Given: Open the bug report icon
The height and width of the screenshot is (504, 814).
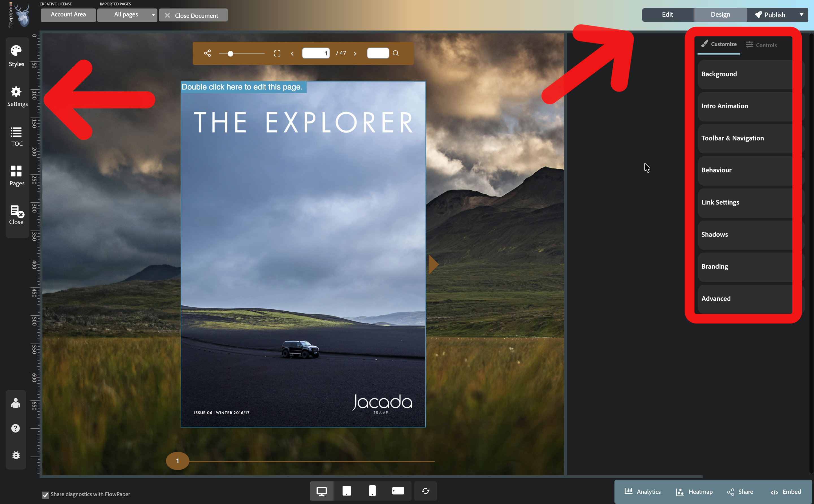Looking at the screenshot, I should tap(16, 455).
